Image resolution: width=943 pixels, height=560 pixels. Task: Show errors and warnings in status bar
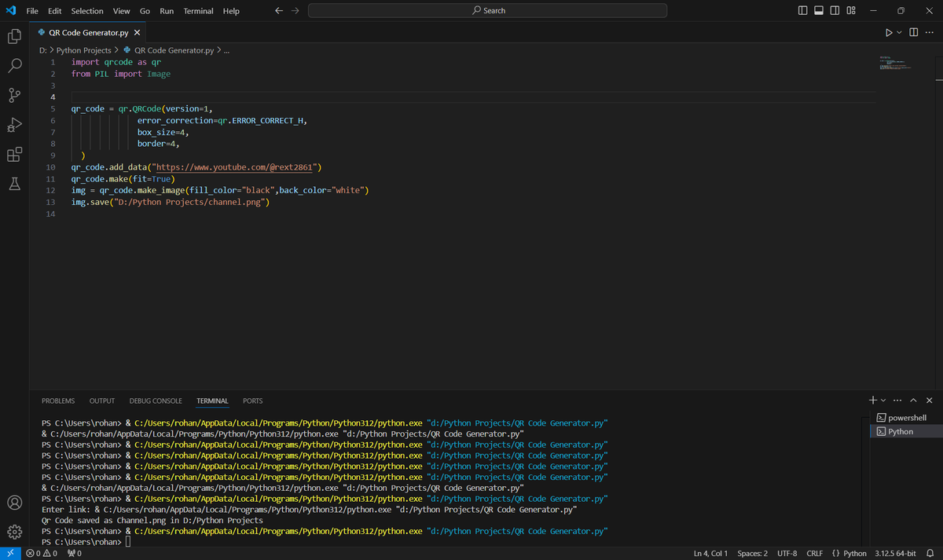[x=41, y=554]
